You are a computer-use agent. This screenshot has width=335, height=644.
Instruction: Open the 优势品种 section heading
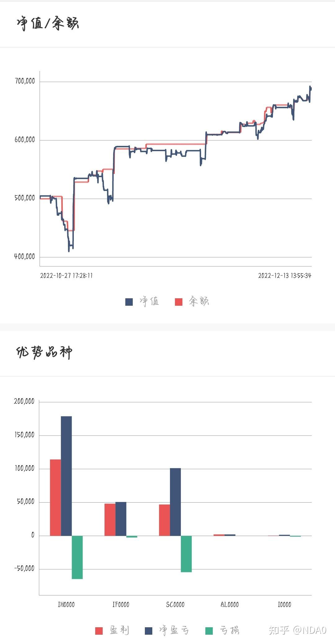click(x=44, y=352)
